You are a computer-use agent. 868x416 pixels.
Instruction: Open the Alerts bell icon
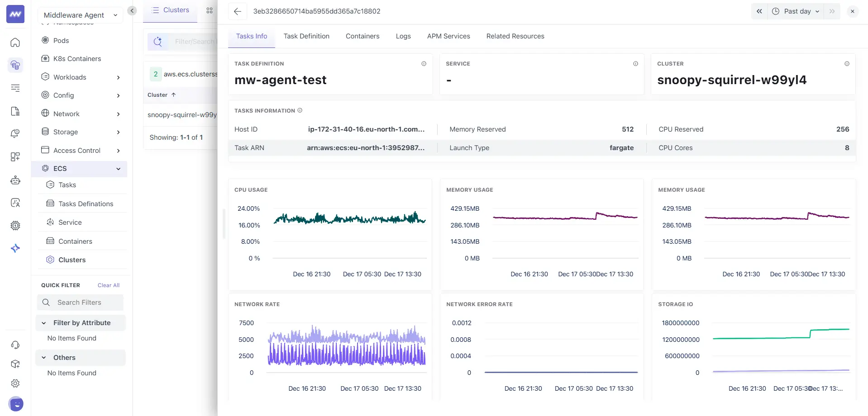[x=15, y=133]
